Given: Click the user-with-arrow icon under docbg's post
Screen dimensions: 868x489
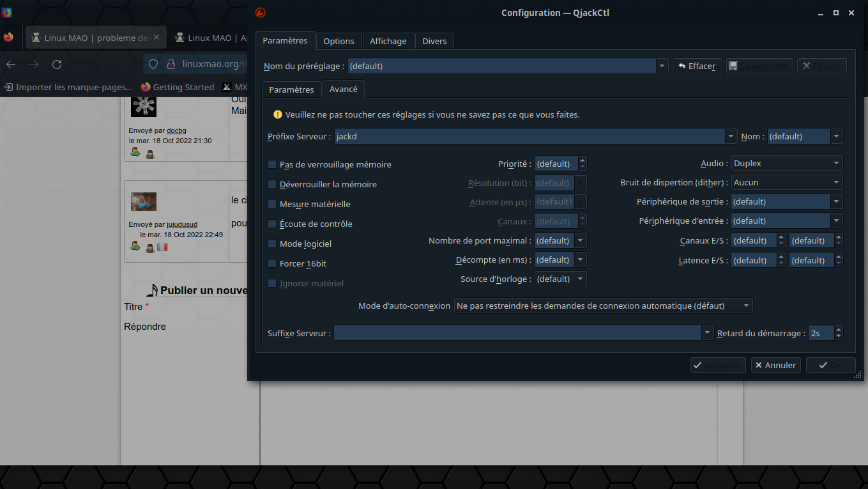Looking at the screenshot, I should [x=135, y=152].
